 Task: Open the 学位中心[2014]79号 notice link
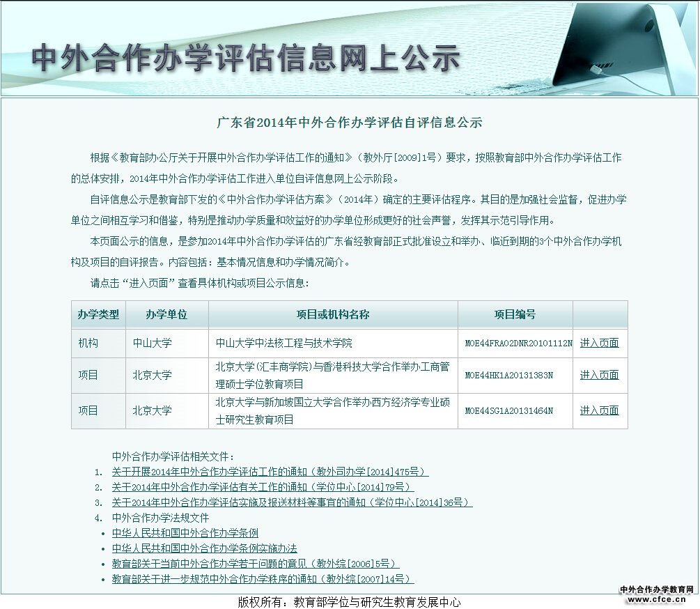tap(263, 486)
